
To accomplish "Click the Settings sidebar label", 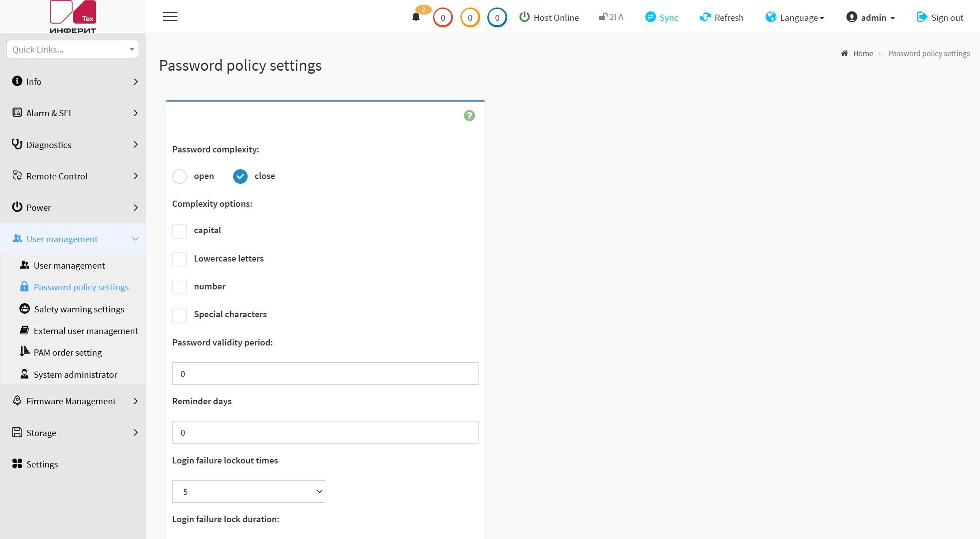I will pyautogui.click(x=42, y=464).
